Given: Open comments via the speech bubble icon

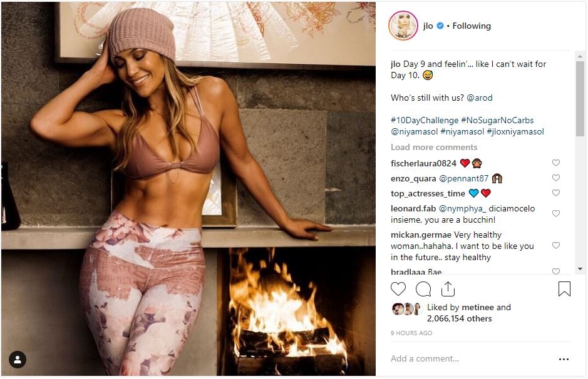Looking at the screenshot, I should coord(423,289).
